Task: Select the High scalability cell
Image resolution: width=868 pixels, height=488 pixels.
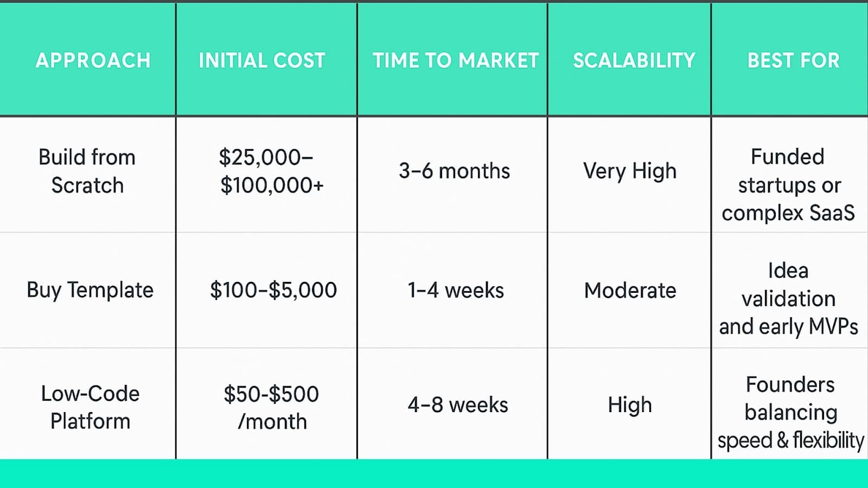Action: [x=630, y=405]
